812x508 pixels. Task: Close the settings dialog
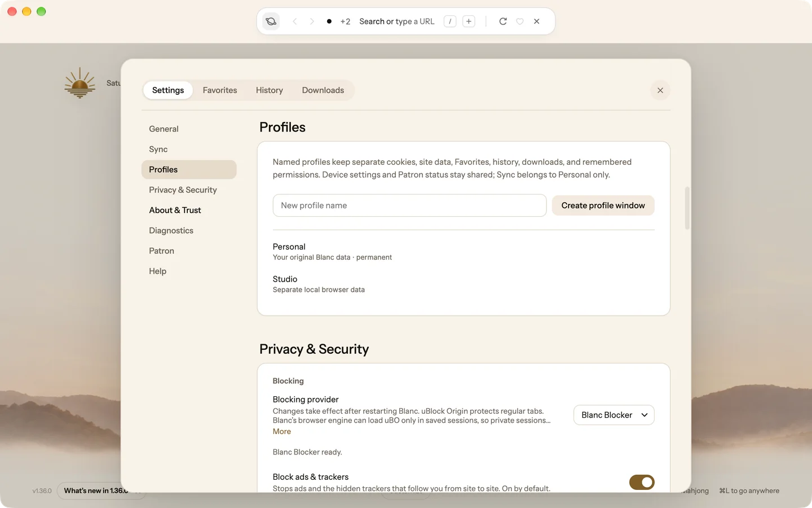pyautogui.click(x=660, y=90)
